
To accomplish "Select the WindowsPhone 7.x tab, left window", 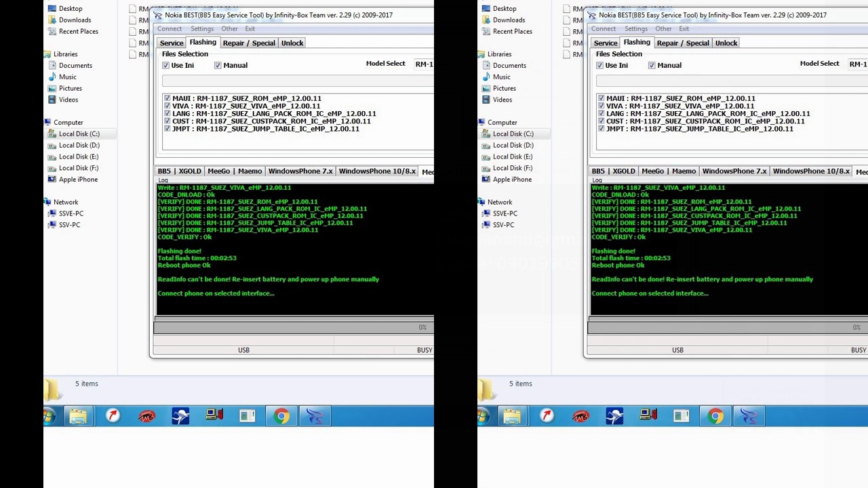I will 300,171.
